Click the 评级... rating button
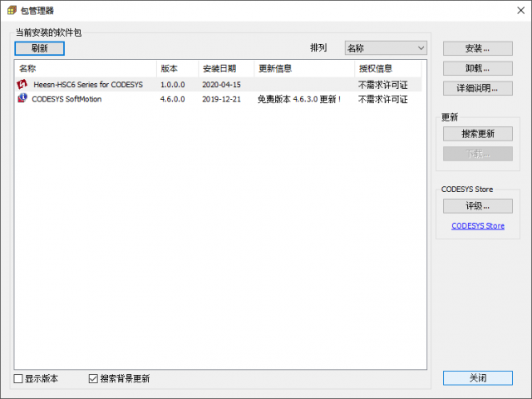Viewport: 532px width, 399px height. (x=477, y=206)
